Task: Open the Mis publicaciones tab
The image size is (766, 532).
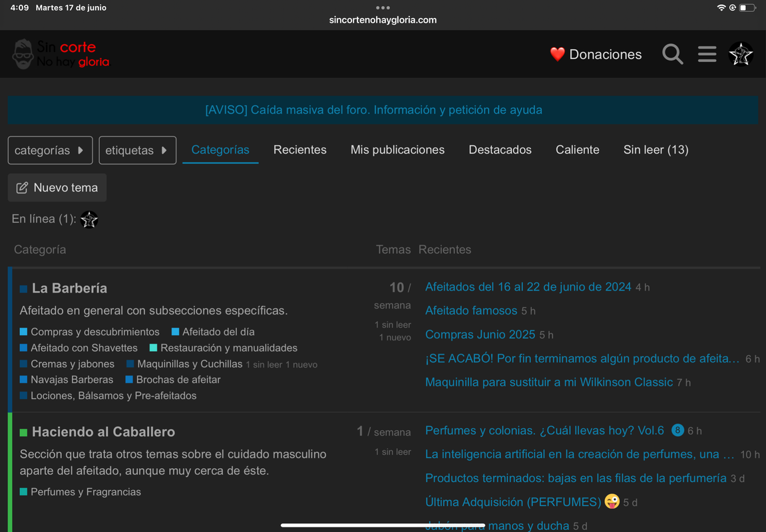Action: (398, 150)
